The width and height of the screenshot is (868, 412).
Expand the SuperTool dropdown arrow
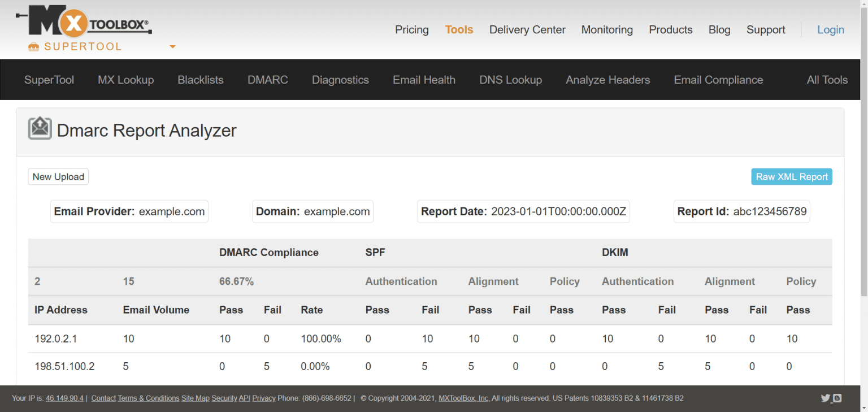(x=172, y=47)
